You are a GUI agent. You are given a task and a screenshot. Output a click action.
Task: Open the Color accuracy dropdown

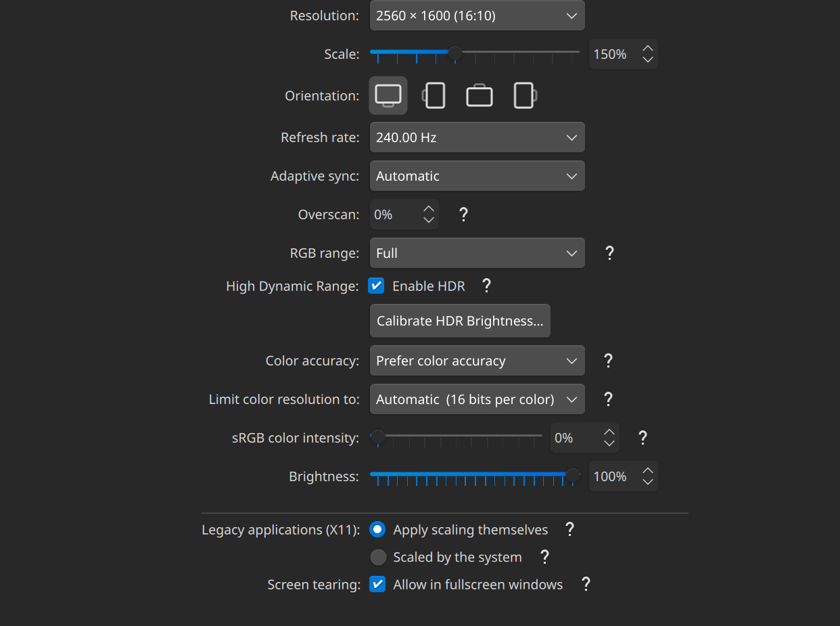coord(477,361)
